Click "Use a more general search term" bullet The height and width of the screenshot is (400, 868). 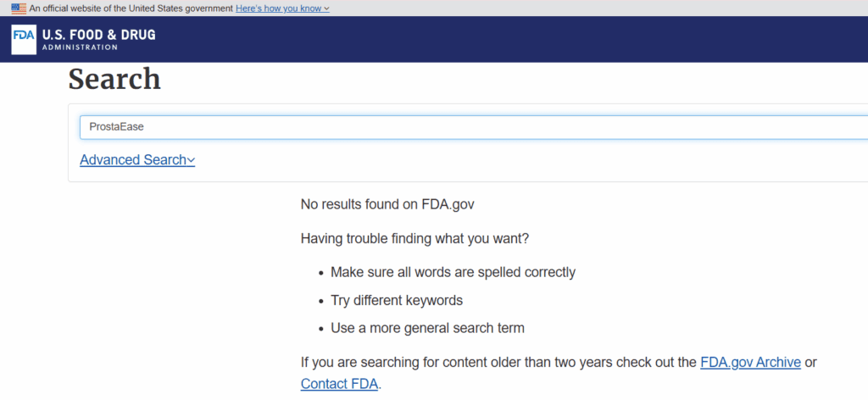(427, 328)
